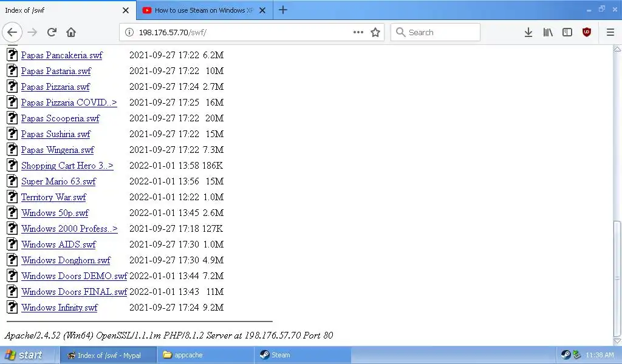Screen dimensions: 622x364
Task: Select the 186K size of Shopping Cart Hero
Action: 213,166
